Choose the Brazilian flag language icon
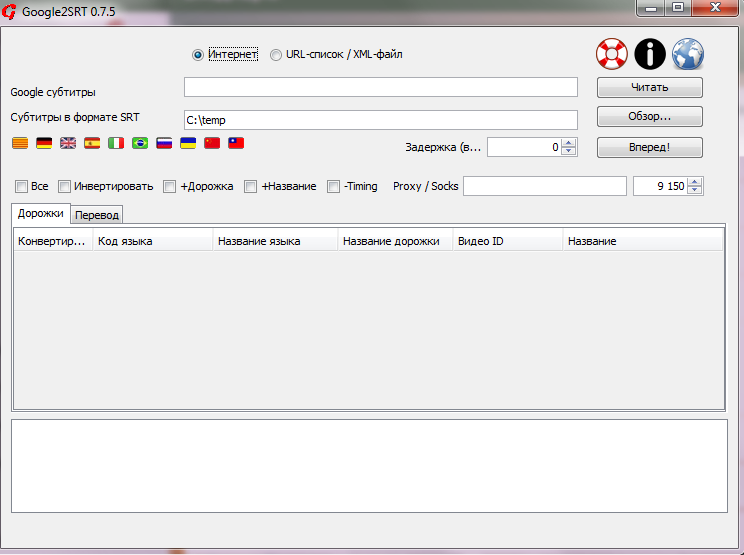This screenshot has width=744, height=555. pyautogui.click(x=140, y=143)
